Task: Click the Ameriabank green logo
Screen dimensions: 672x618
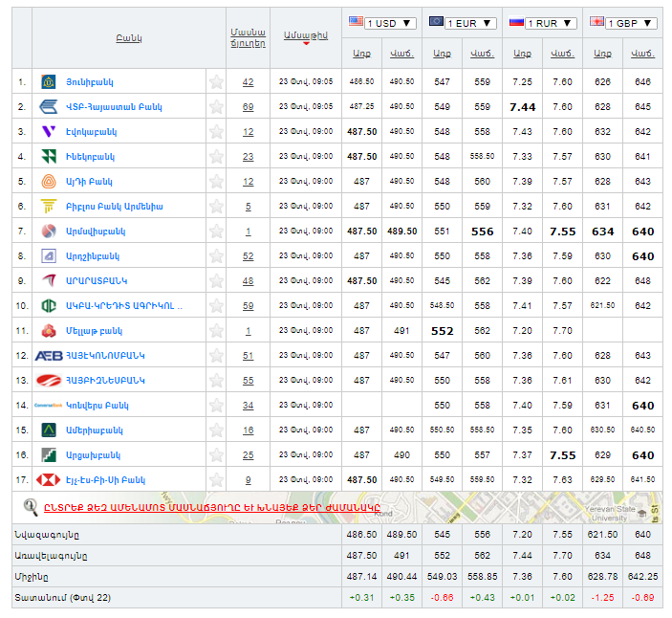Action: (x=49, y=430)
